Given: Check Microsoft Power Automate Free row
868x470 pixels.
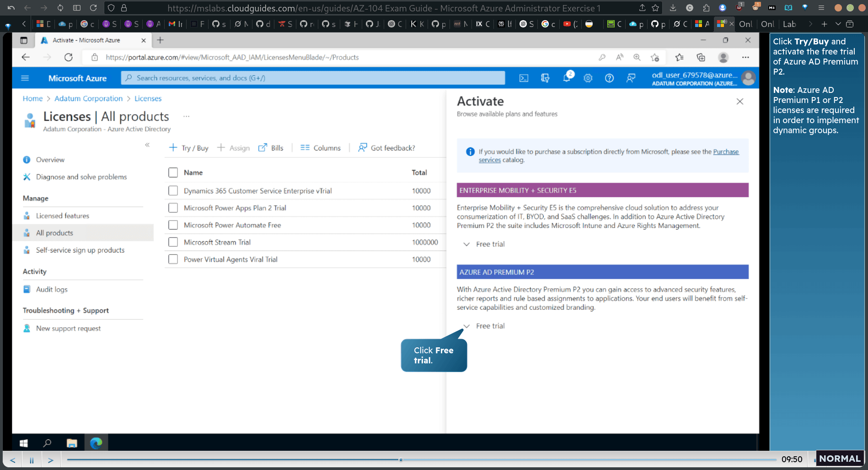Looking at the screenshot, I should coord(173,225).
